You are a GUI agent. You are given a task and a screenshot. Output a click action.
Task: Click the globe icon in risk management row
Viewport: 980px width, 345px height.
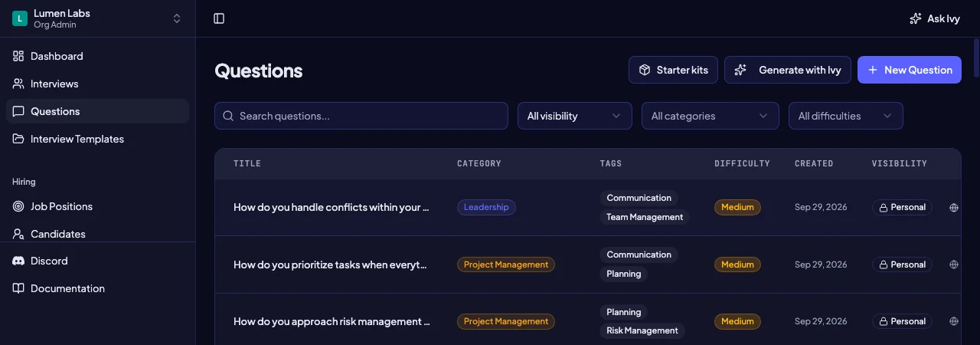954,321
